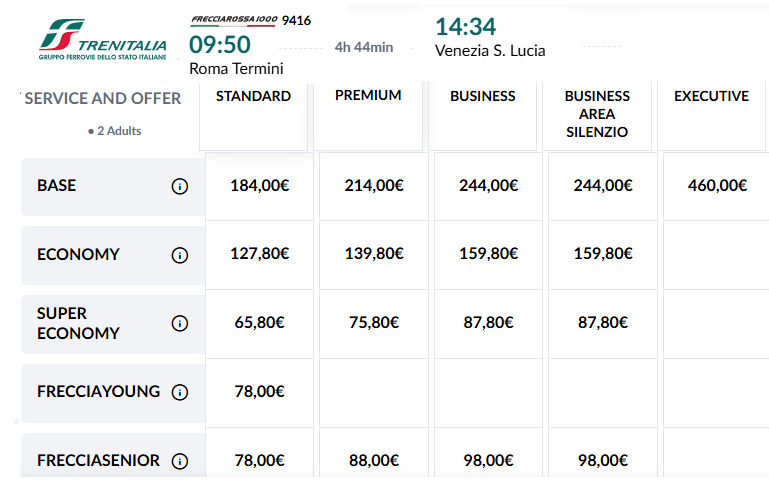Screen dimensions: 769x489
Task: Choose FrecciaYoung Standard fare 78,00€
Action: click(x=259, y=392)
